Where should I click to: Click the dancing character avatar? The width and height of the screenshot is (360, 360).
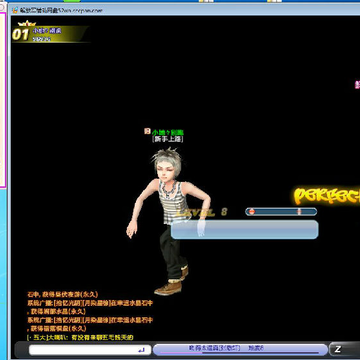point(169,221)
